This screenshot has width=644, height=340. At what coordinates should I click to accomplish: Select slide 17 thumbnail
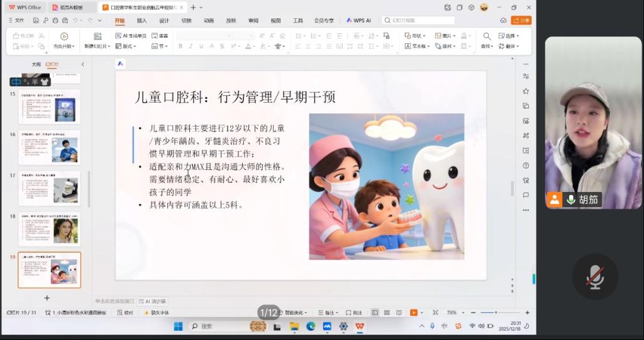coord(49,188)
